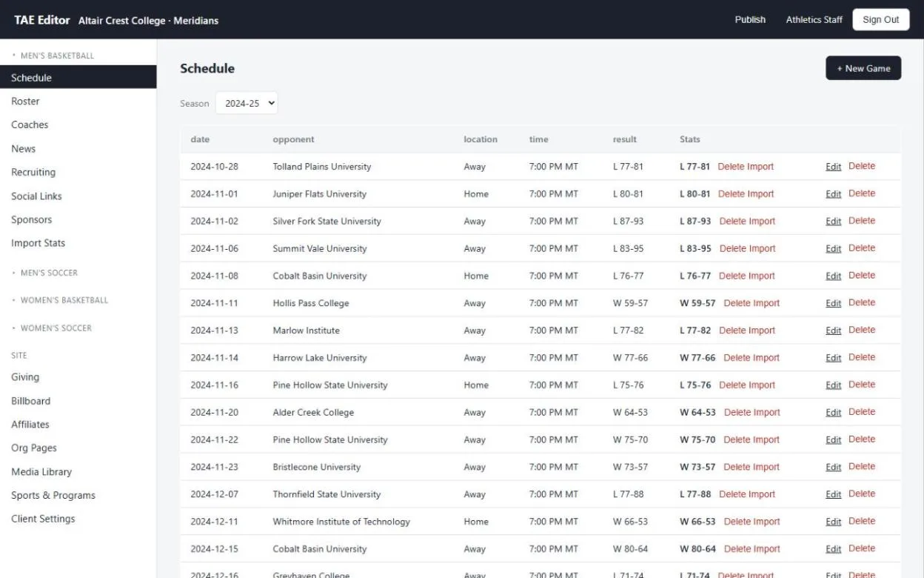Navigate to Recruiting in the sidebar
Image resolution: width=924 pixels, height=578 pixels.
click(x=78, y=172)
